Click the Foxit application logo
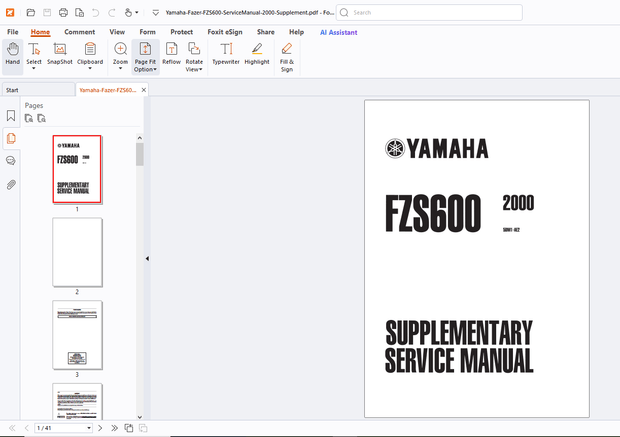620x437 pixels. [x=10, y=13]
